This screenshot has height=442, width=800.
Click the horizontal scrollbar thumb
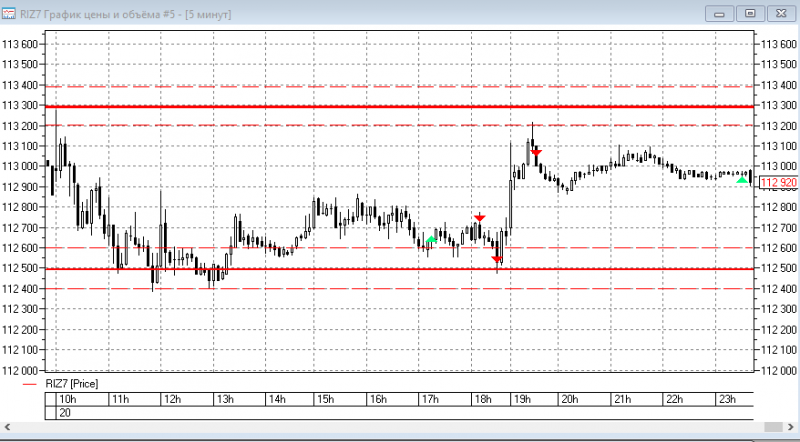click(773, 427)
